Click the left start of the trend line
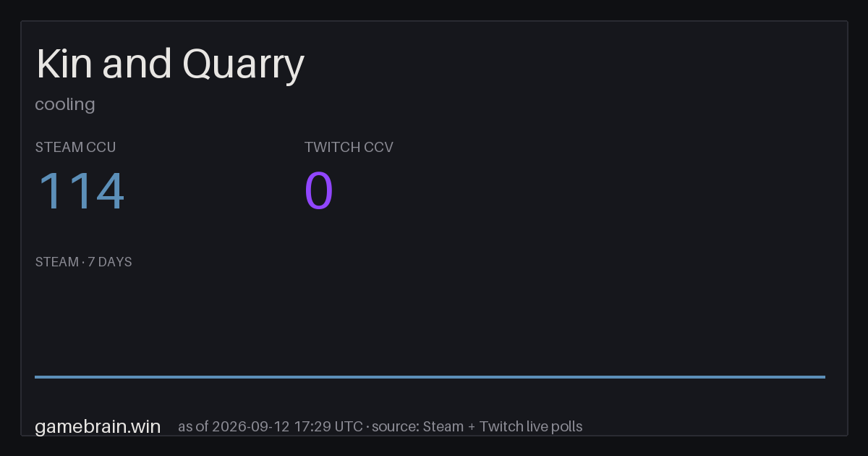The width and height of the screenshot is (868, 456). (36, 376)
